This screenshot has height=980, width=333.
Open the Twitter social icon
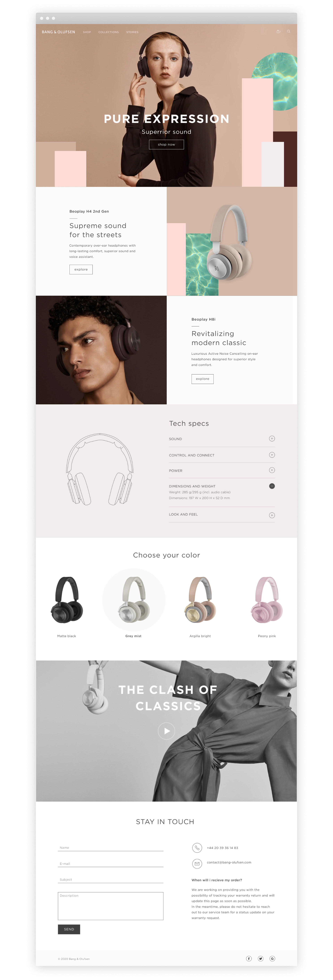[261, 958]
